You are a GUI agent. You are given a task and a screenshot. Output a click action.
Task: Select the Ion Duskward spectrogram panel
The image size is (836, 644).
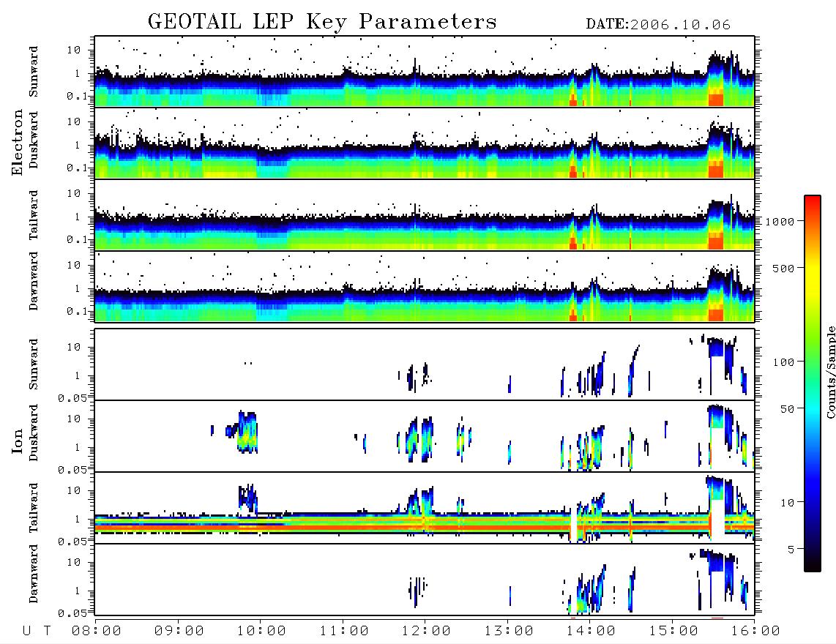click(x=425, y=436)
